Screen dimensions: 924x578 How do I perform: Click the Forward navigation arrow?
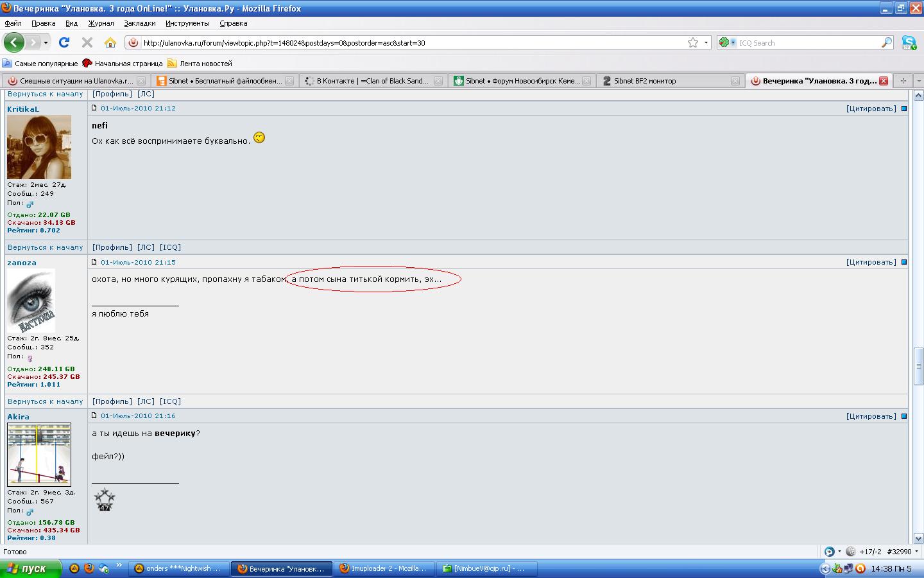[x=33, y=42]
